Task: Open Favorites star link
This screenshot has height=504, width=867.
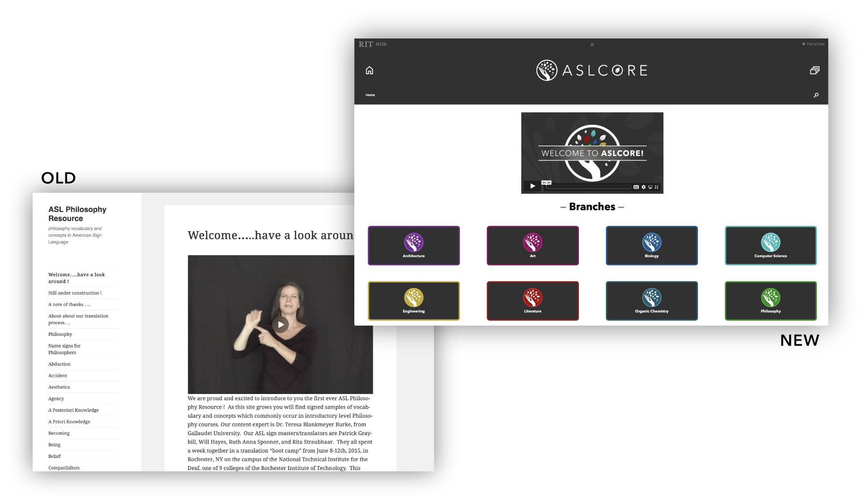Action: [x=813, y=44]
